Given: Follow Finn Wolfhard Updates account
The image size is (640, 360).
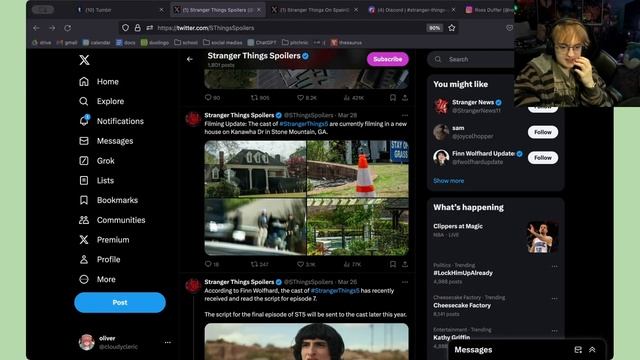Looking at the screenshot, I should point(542,158).
